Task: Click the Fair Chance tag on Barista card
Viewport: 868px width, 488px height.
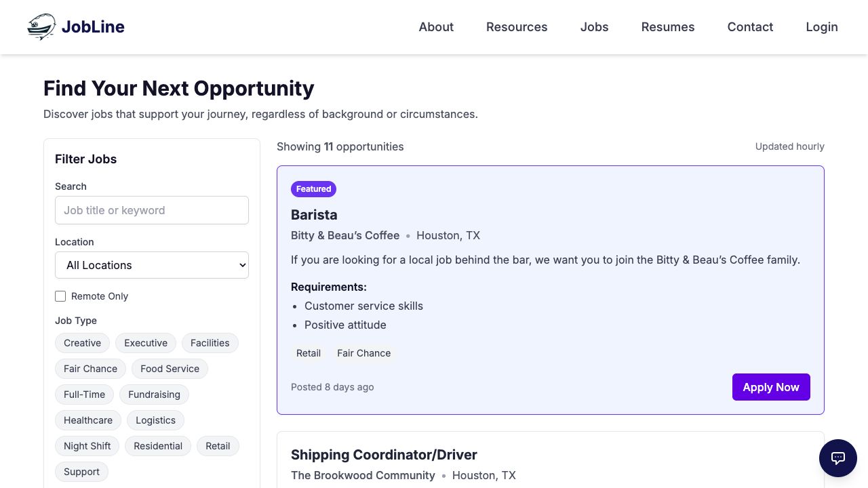Action: [364, 353]
